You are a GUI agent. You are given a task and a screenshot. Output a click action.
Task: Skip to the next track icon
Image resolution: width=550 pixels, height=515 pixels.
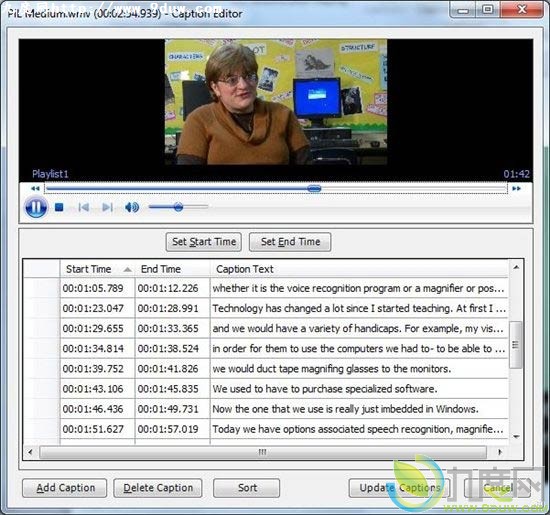(107, 207)
